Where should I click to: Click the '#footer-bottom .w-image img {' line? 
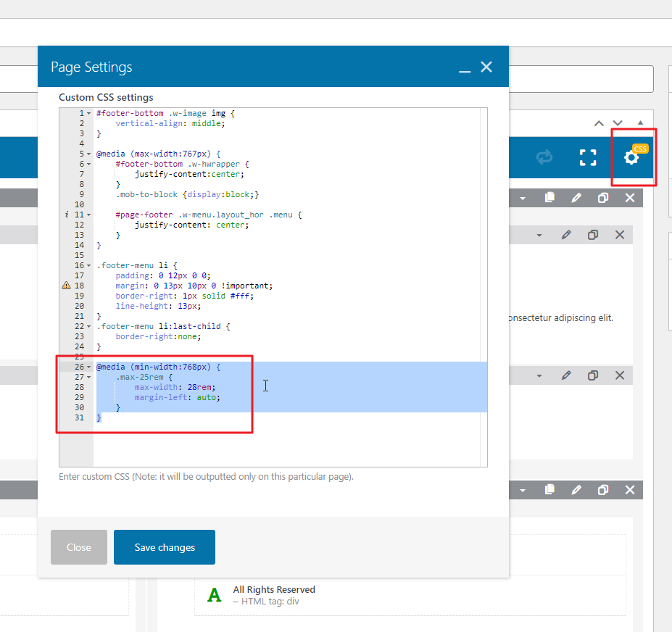(165, 113)
